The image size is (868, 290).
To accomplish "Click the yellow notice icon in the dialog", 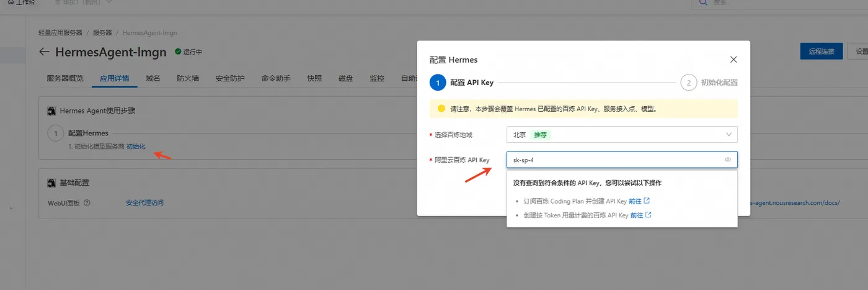I will tap(441, 108).
